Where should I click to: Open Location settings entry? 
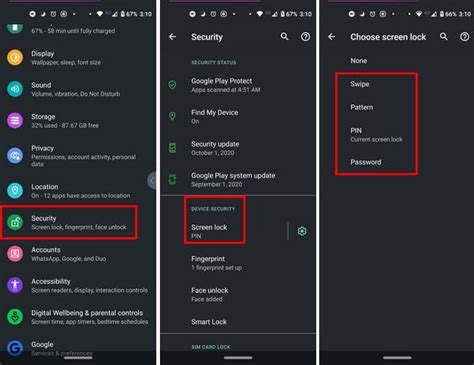pyautogui.click(x=78, y=191)
